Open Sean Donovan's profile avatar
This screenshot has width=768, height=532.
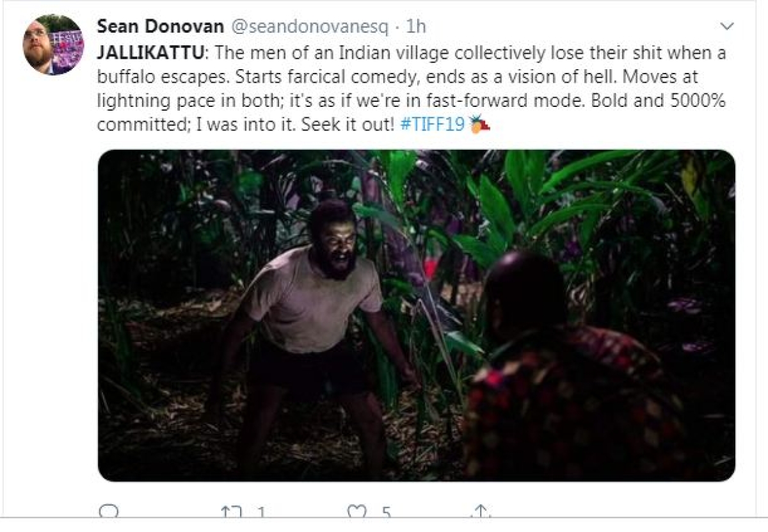coord(53,44)
